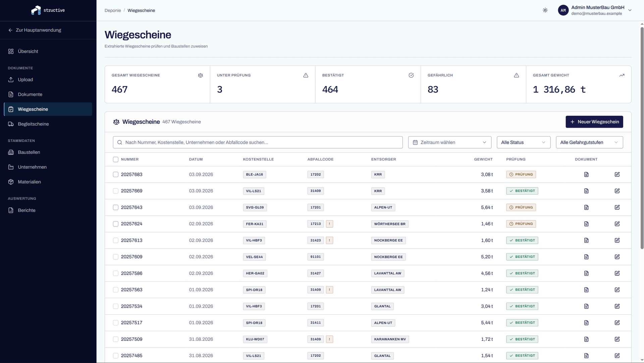This screenshot has width=644, height=363.
Task: Toggle the light/dark theme sun icon
Action: [545, 10]
